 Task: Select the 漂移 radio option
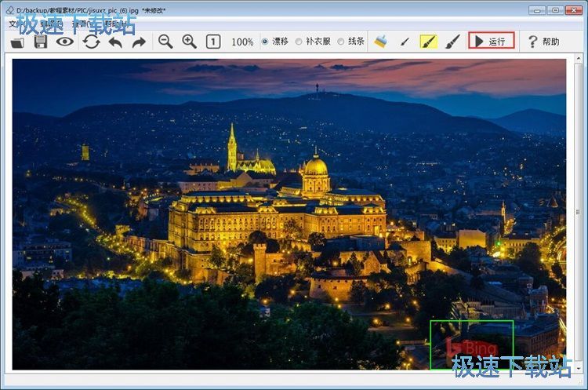[265, 42]
